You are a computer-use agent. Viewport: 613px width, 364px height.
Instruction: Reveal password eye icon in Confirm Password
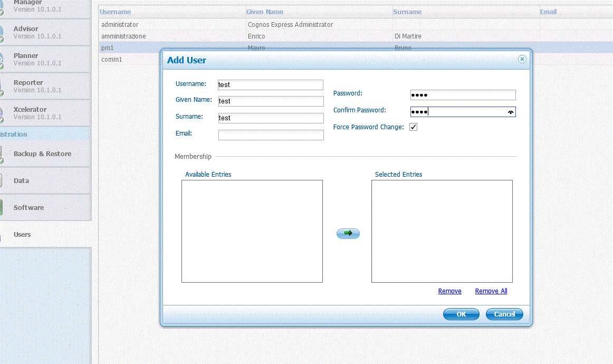[x=511, y=112]
